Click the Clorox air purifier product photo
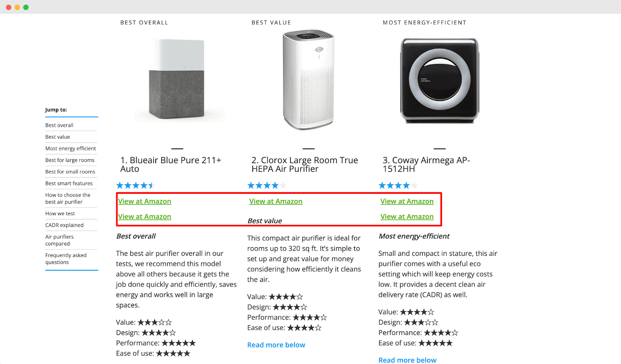The width and height of the screenshot is (621, 364). pos(308,80)
